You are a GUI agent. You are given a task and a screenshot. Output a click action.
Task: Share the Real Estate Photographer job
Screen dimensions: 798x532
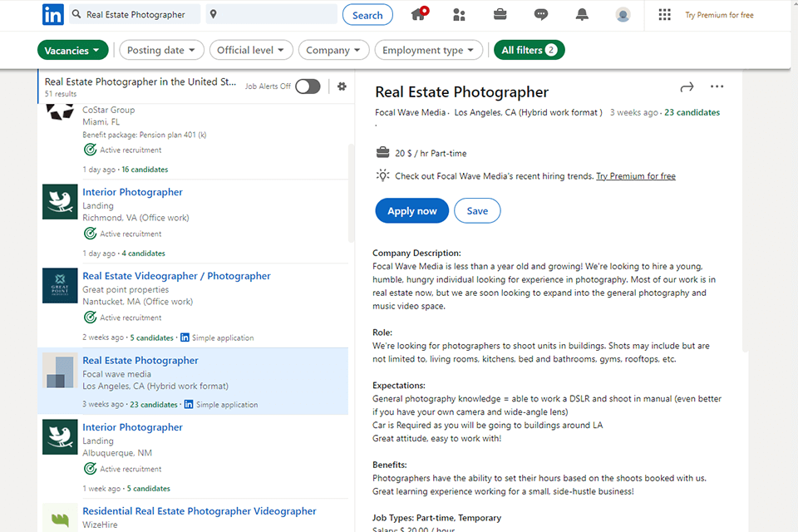tap(687, 87)
